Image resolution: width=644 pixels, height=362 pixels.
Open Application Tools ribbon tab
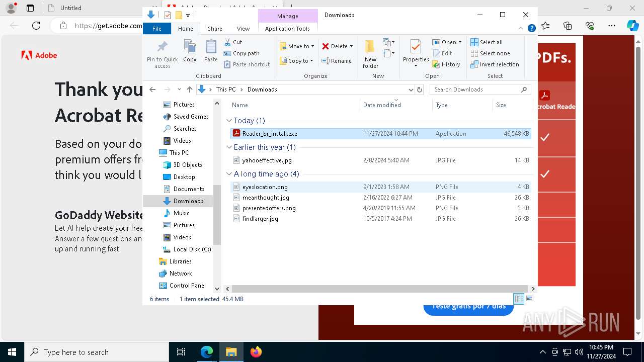pyautogui.click(x=287, y=29)
